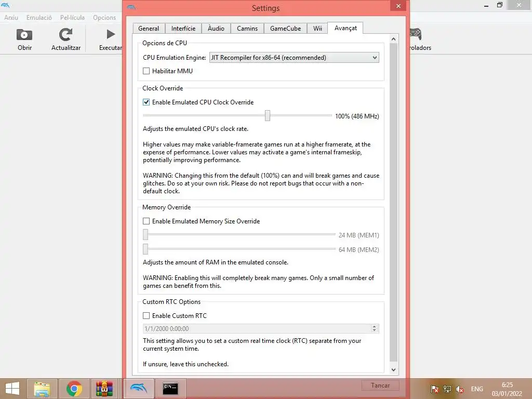Screen dimensions: 532x399
Task: Click the "64 MB (MEM2)" label
Action: pyautogui.click(x=358, y=250)
